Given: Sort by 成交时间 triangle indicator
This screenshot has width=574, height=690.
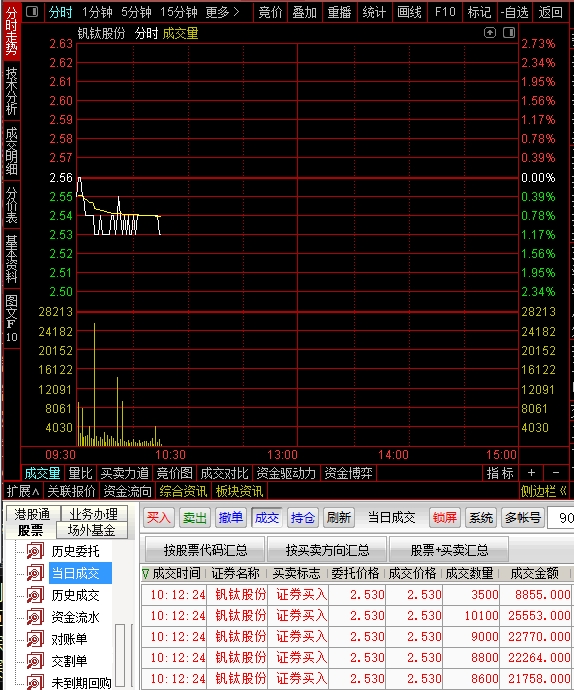Looking at the screenshot, I should pos(146,573).
